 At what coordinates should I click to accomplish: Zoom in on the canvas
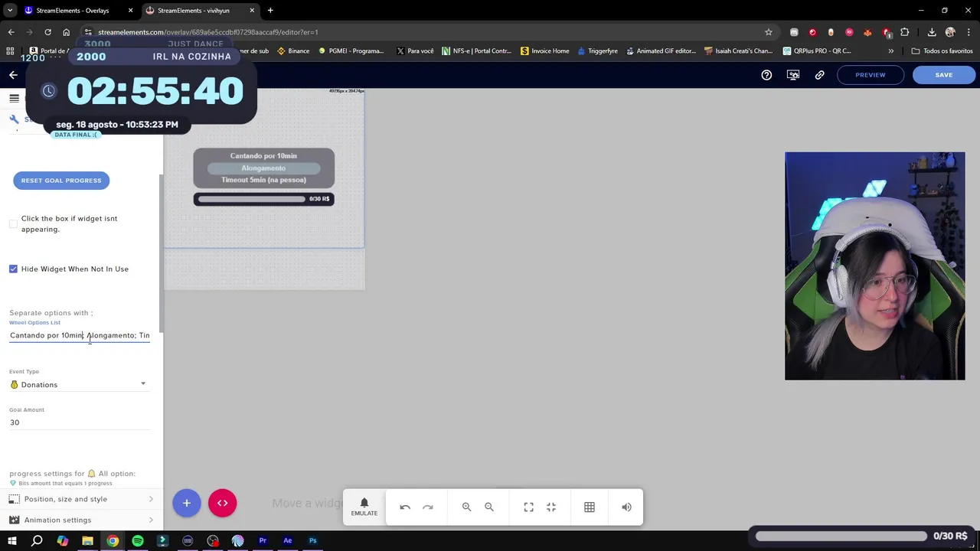(466, 507)
